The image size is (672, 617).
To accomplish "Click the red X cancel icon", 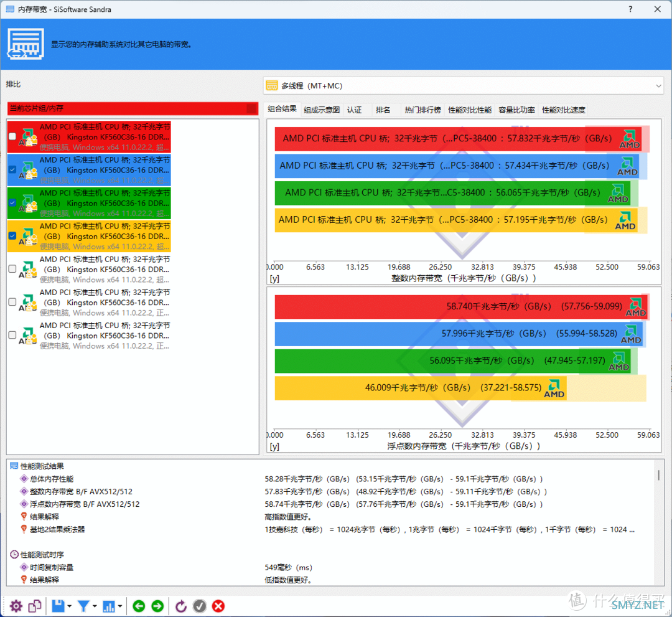I will [218, 606].
